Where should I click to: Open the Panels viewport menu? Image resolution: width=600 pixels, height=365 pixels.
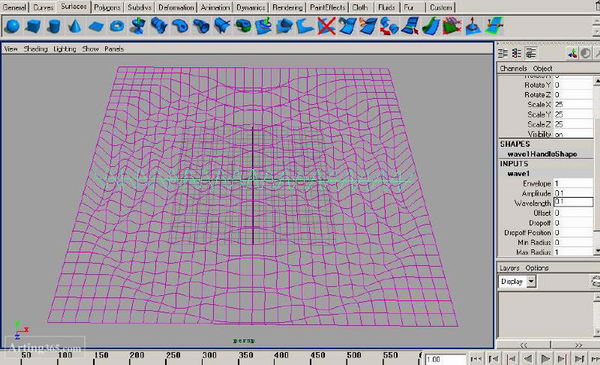pyautogui.click(x=114, y=49)
